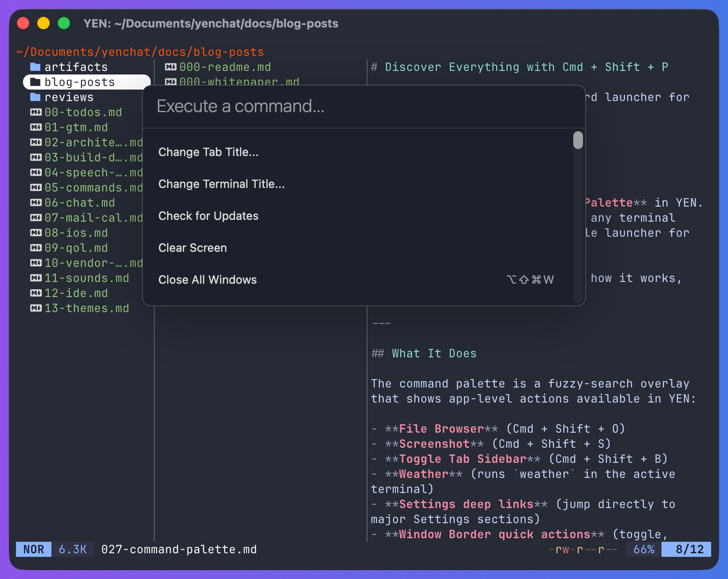Select file 08-ios.md
Image resolution: width=728 pixels, height=579 pixels.
[x=76, y=233]
